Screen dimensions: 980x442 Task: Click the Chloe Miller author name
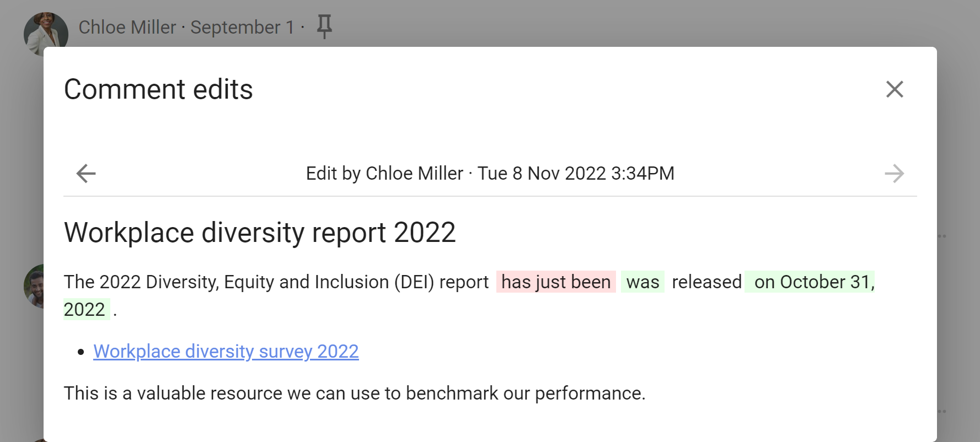coord(127,27)
